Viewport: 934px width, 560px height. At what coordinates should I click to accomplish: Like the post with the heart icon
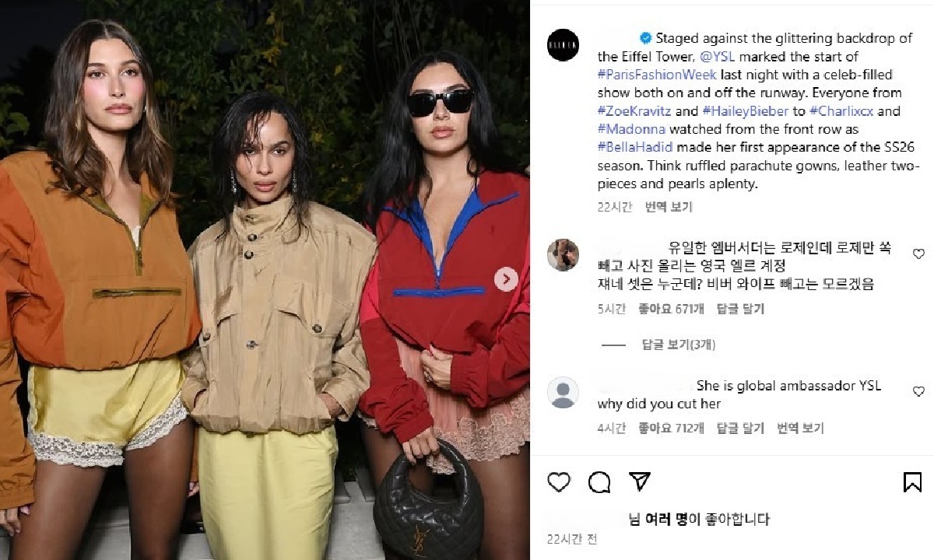(559, 482)
